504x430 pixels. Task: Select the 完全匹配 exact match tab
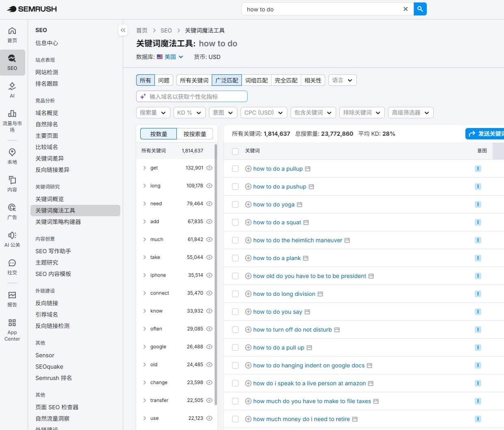(286, 80)
